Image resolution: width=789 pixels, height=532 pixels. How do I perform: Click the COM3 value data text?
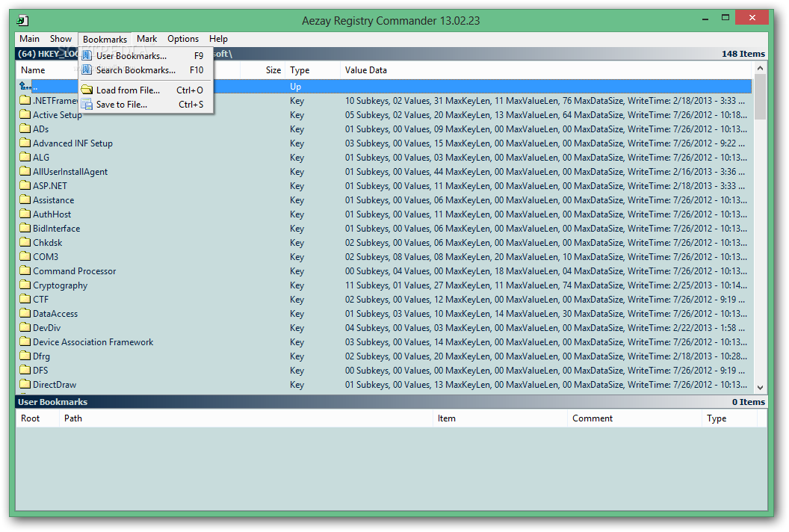546,257
